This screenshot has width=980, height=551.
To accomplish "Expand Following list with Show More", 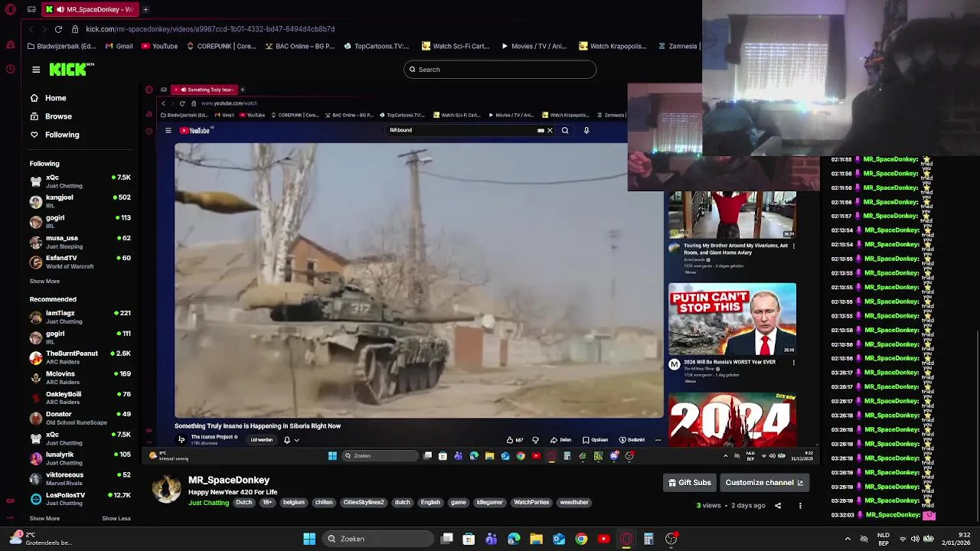I will pos(44,281).
